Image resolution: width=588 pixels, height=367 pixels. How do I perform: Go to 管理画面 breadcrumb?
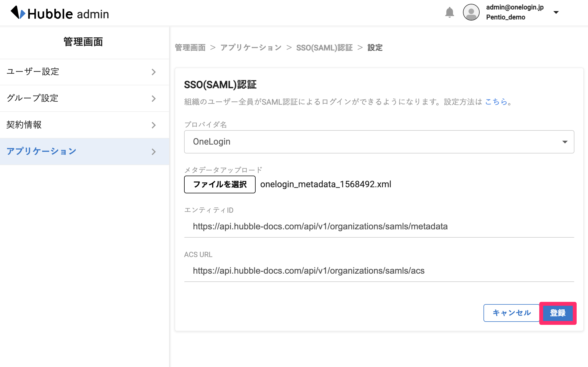(190, 48)
